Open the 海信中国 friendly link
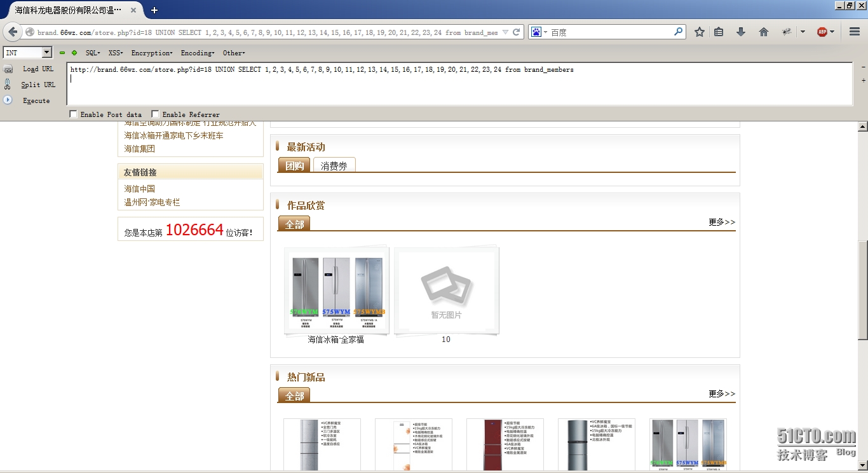The width and height of the screenshot is (868, 473). [140, 189]
